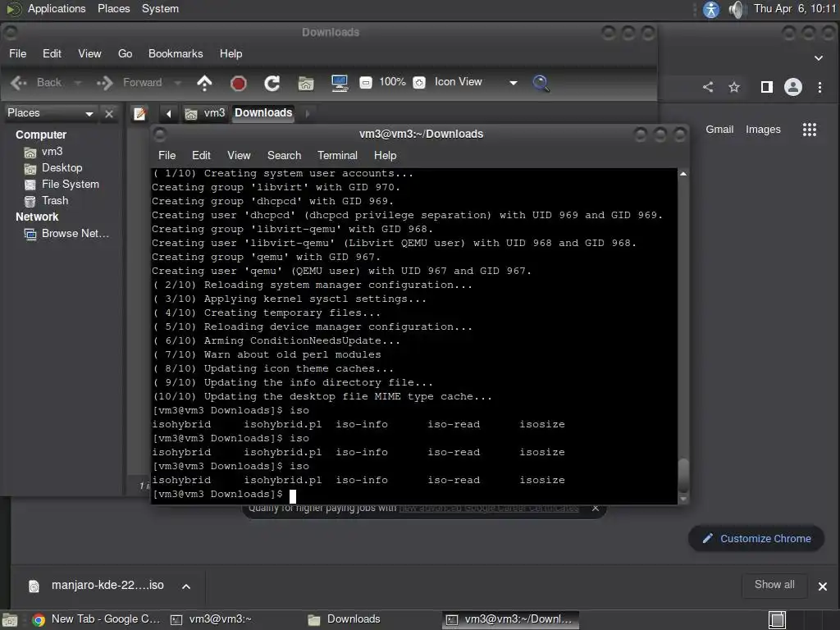The height and width of the screenshot is (630, 840).
Task: Switch to New Tab Google Chrome taskbar
Action: point(97,620)
